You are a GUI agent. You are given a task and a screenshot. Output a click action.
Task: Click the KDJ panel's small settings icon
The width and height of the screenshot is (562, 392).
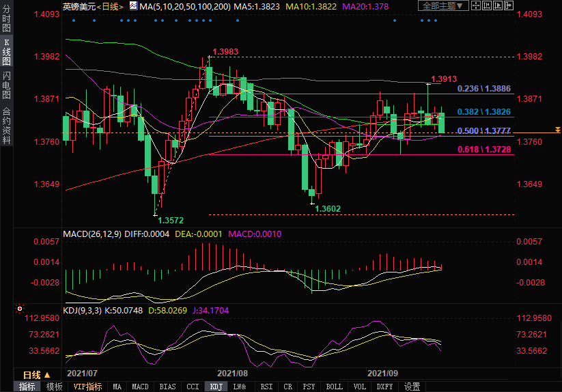click(x=18, y=309)
